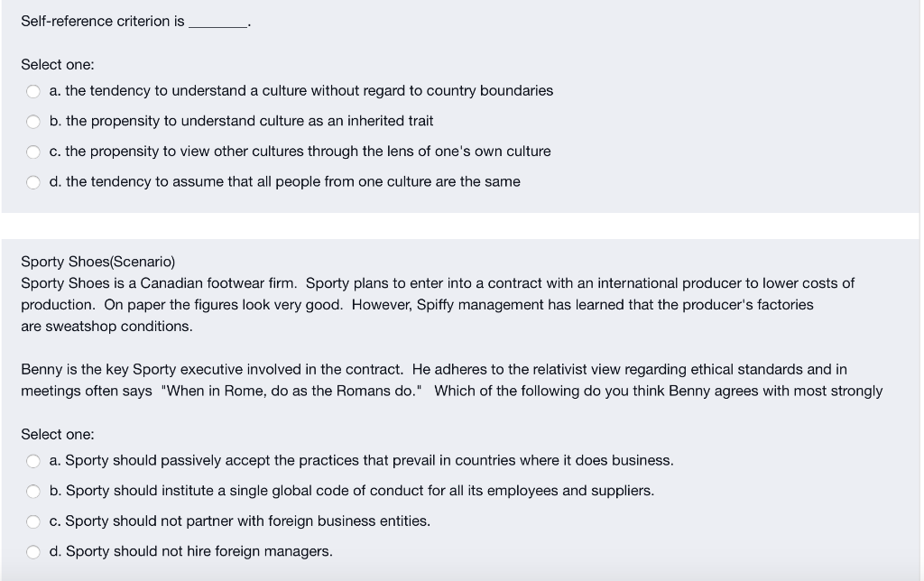Choose radio button for 'culture as an inherited trait'

33,122
